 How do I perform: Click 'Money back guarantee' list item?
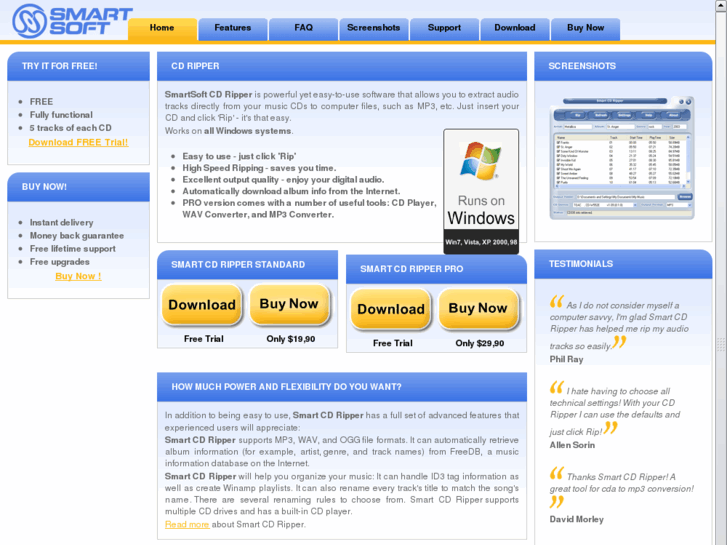click(77, 236)
